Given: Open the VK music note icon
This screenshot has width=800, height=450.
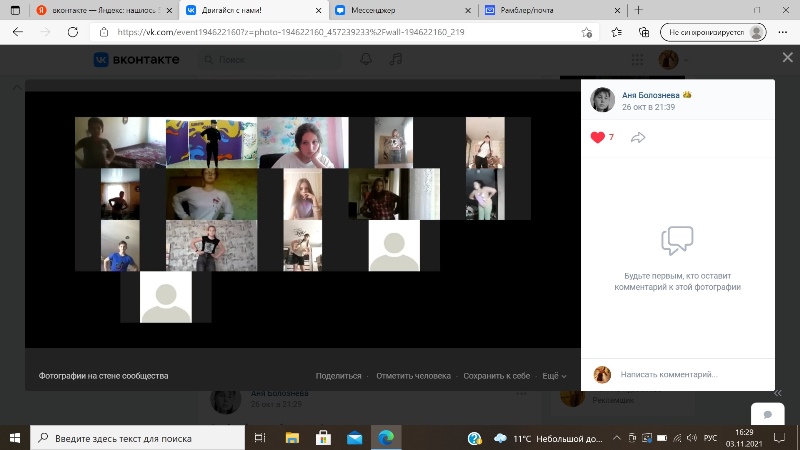Looking at the screenshot, I should point(395,60).
